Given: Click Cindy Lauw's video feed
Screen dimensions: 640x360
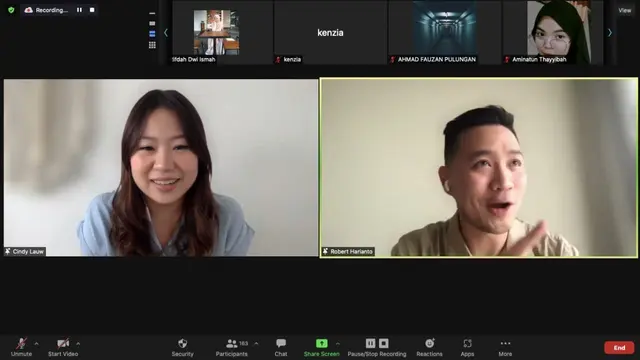Looking at the screenshot, I should click(x=161, y=167).
